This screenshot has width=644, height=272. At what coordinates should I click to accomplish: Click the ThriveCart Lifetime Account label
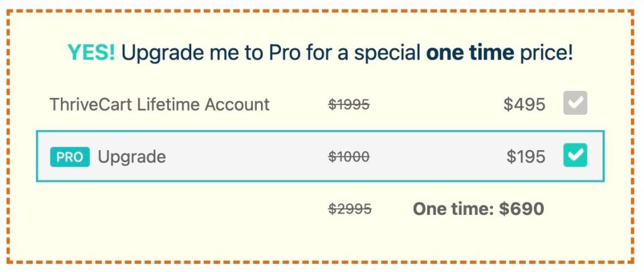point(159,104)
